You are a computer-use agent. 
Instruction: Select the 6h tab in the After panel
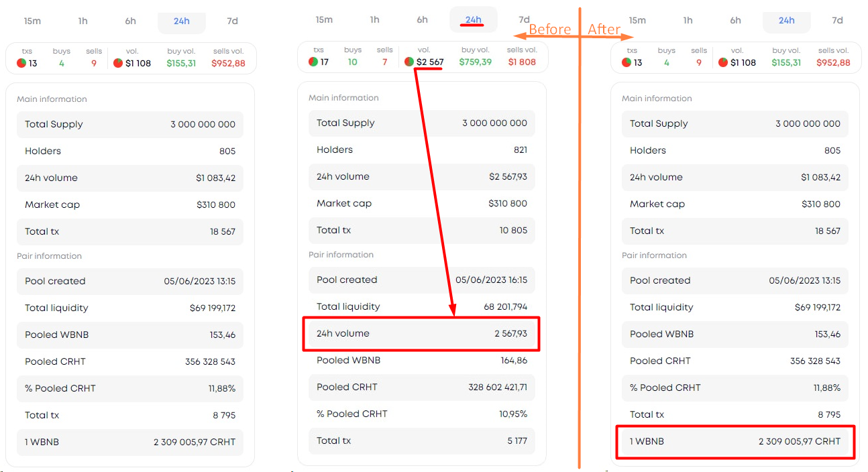[x=736, y=20]
